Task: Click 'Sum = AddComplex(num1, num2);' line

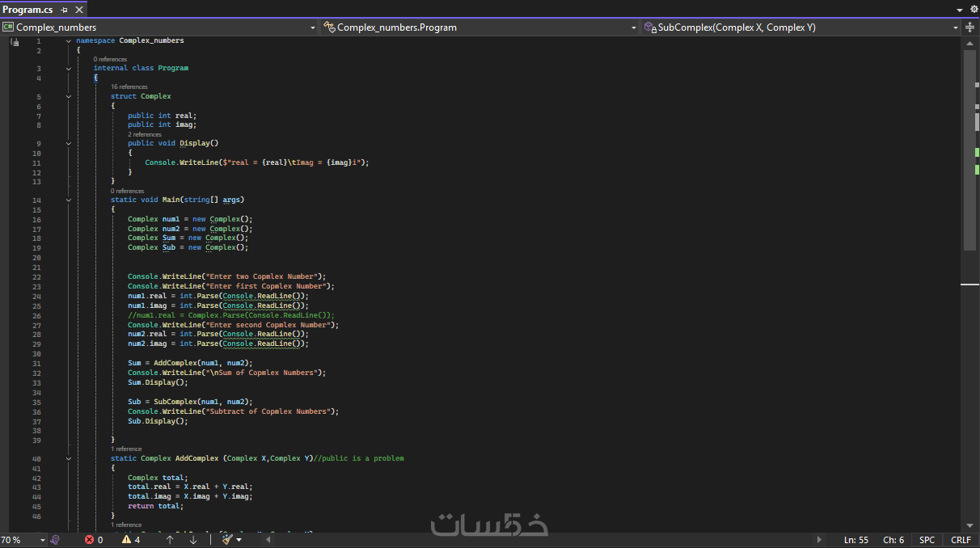Action: (x=190, y=363)
